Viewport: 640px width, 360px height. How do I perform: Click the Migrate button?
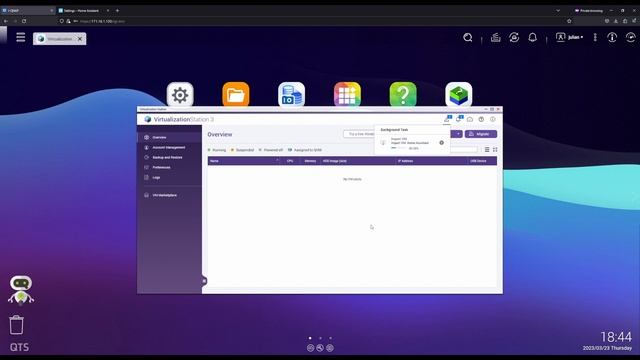pos(481,134)
